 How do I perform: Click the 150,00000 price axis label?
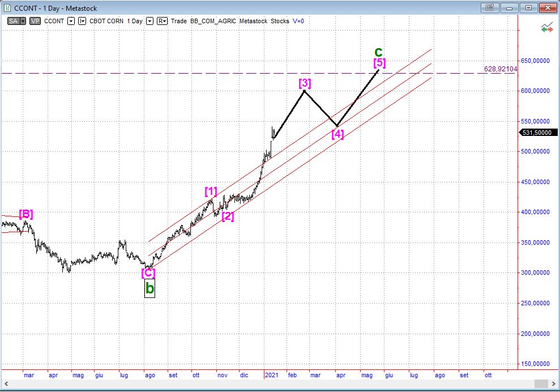click(x=535, y=364)
